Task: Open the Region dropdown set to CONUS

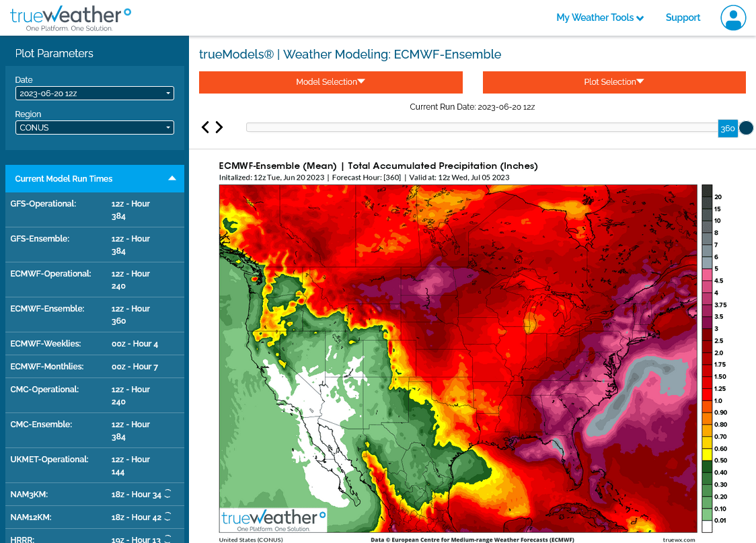Action: tap(94, 127)
